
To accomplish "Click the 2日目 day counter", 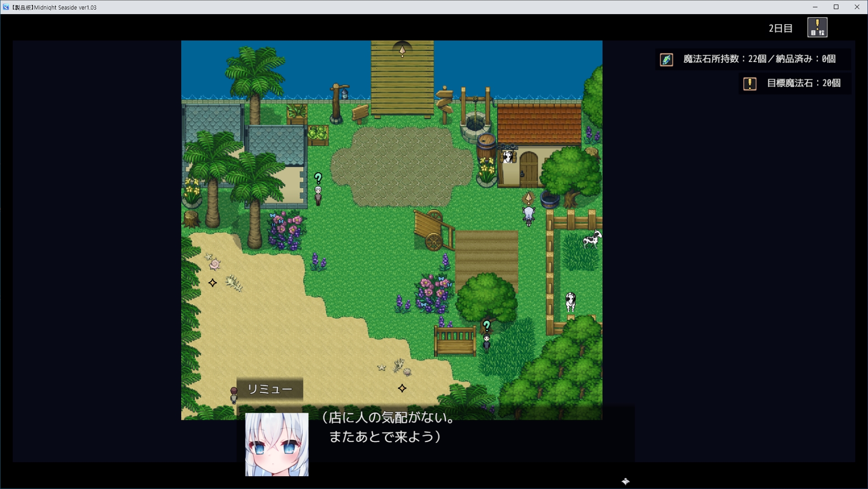I will tap(781, 28).
